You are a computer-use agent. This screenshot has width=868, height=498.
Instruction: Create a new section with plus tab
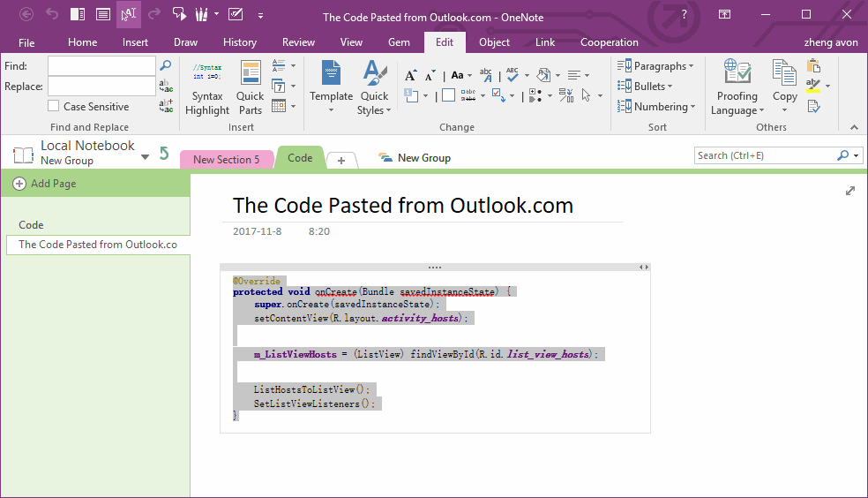(x=341, y=160)
